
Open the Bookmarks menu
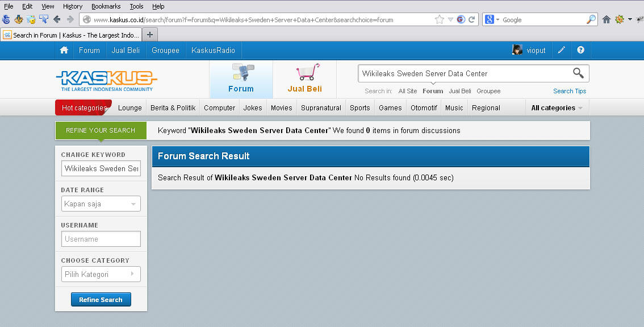coord(106,6)
